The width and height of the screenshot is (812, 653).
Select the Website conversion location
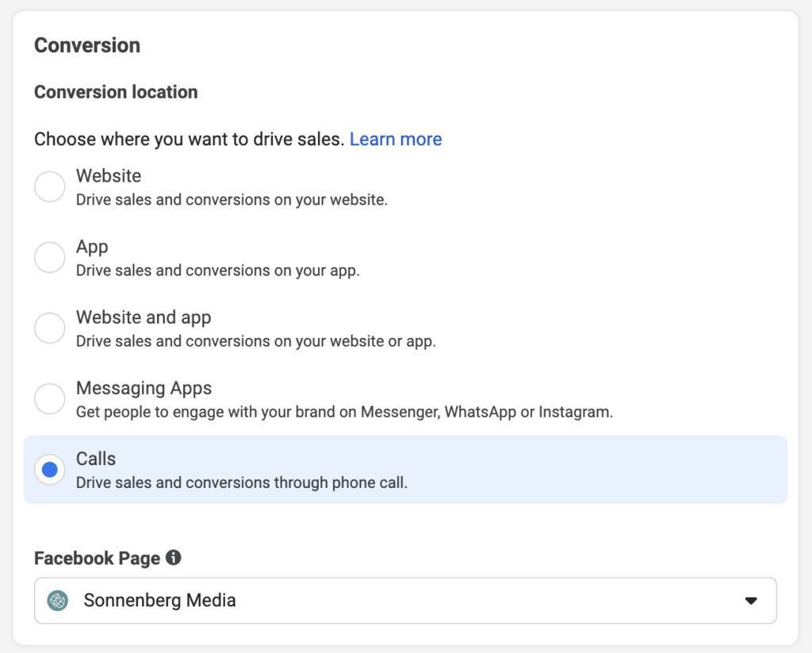click(x=49, y=186)
